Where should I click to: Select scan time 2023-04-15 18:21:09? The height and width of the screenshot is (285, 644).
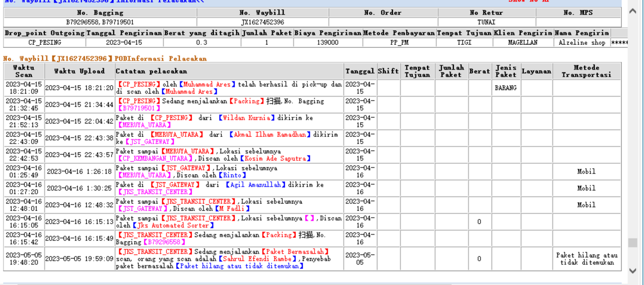coord(24,88)
